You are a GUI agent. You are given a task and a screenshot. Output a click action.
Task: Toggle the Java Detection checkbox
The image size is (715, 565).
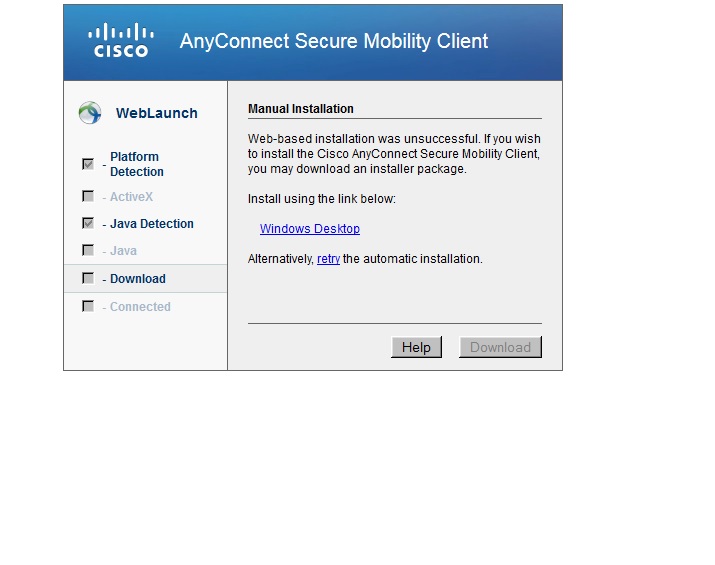pos(88,223)
